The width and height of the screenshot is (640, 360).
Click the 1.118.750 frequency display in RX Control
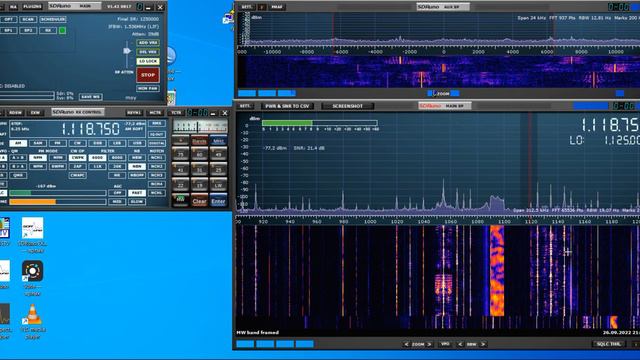(x=91, y=129)
